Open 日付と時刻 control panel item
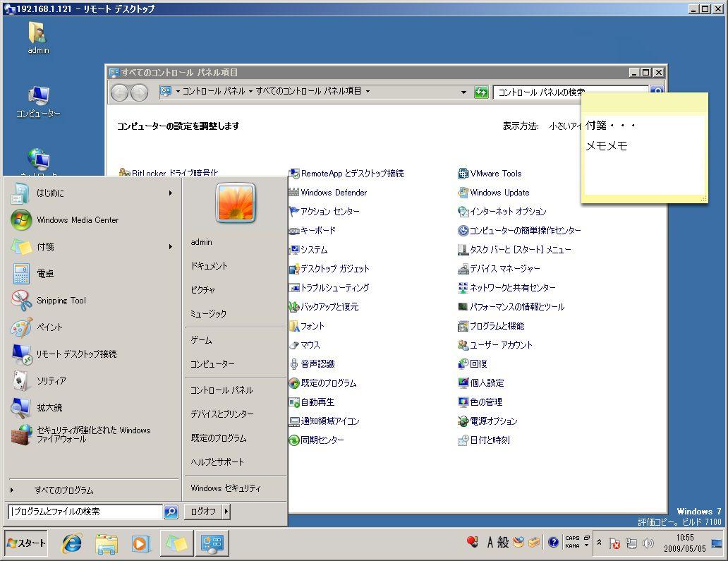 [484, 440]
